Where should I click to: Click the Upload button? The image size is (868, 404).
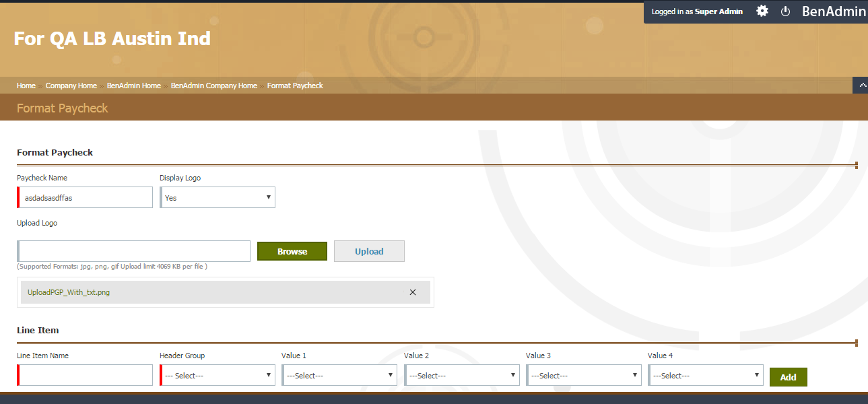369,251
